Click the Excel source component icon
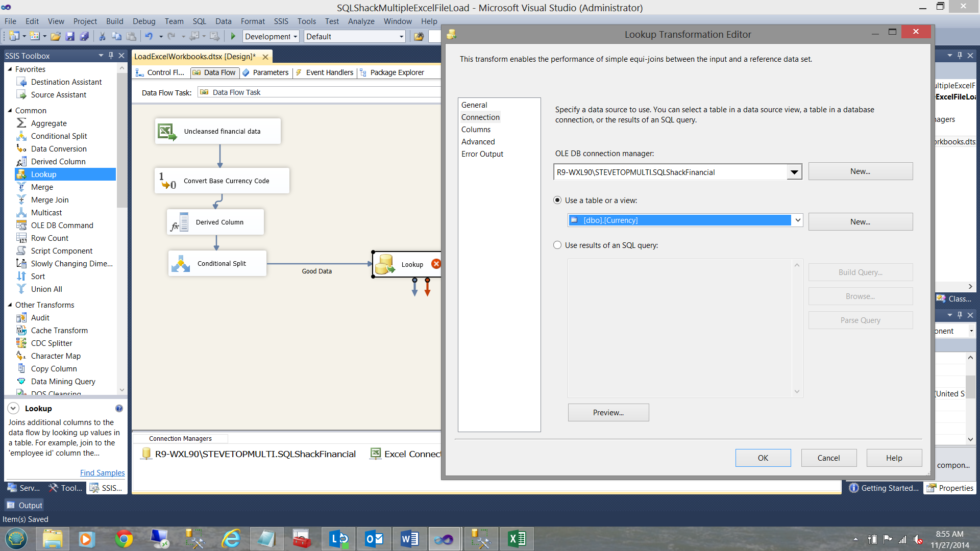 [x=167, y=132]
